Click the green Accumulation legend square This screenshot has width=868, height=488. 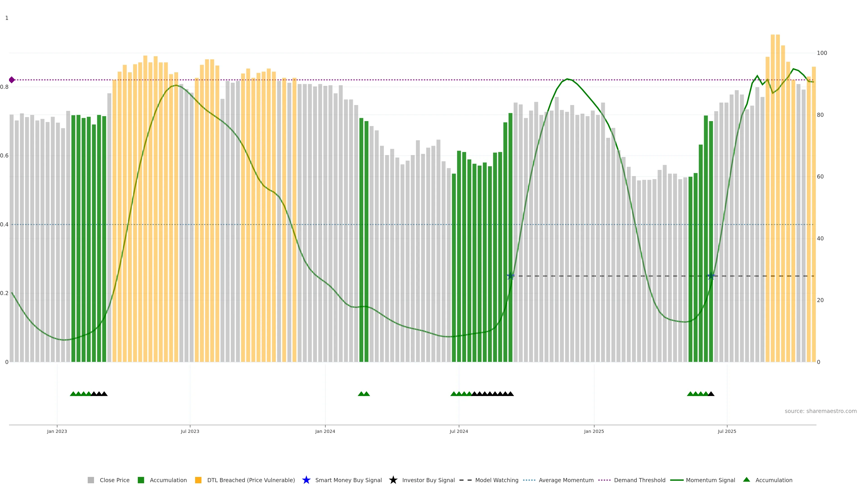click(x=141, y=480)
